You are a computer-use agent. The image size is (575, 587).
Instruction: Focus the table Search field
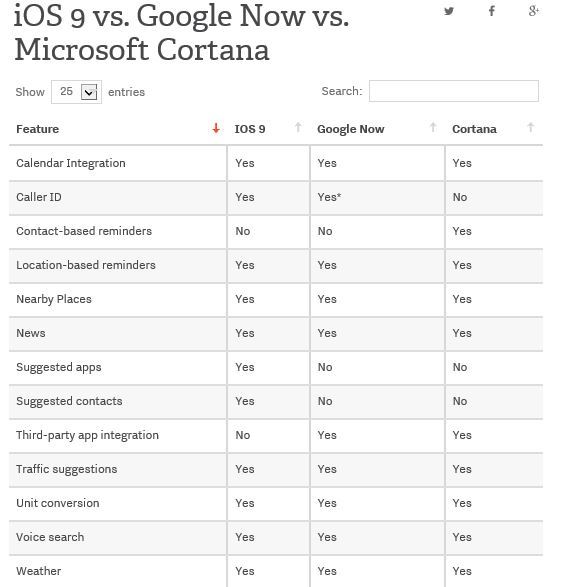(x=454, y=91)
